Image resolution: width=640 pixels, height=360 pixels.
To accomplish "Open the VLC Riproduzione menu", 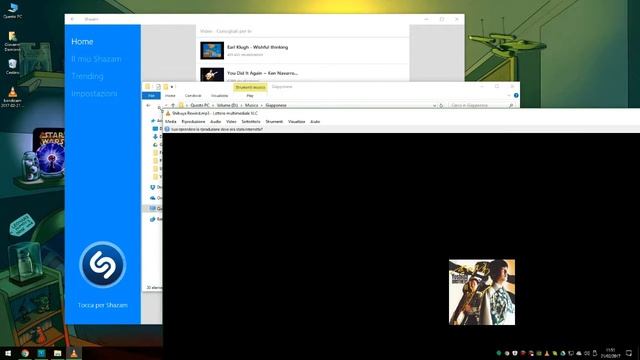I will pos(193,122).
